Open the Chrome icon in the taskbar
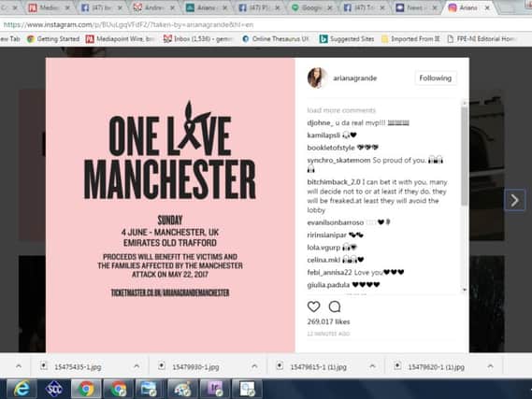 coord(87,389)
